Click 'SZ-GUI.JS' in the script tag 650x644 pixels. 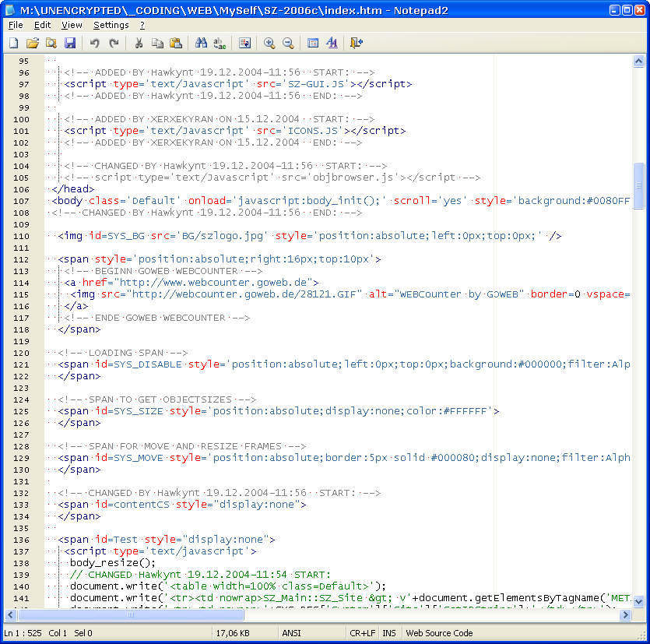point(316,84)
